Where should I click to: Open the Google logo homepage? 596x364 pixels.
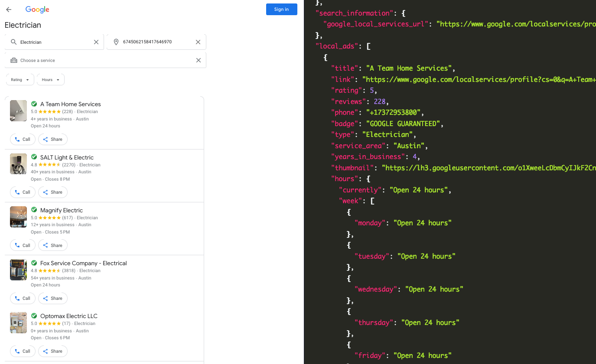[37, 10]
